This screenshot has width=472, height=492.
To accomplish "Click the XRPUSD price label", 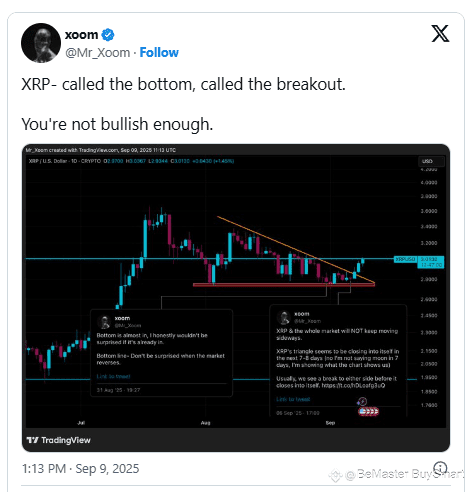I will (405, 259).
